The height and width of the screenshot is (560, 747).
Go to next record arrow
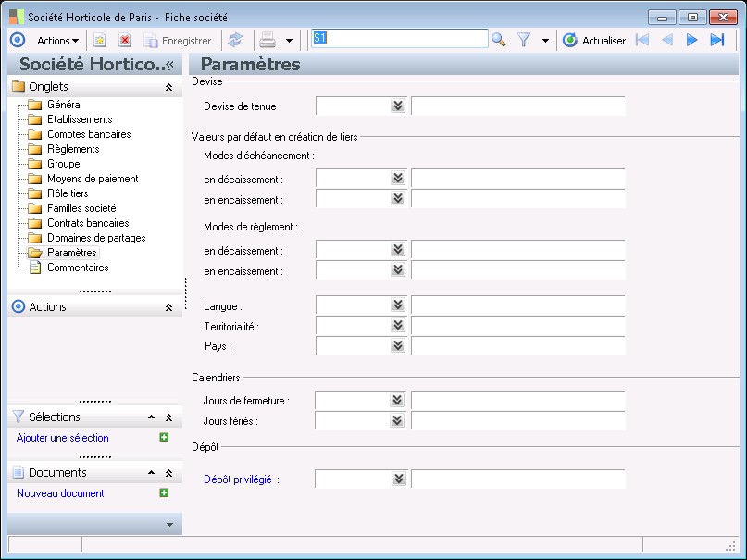point(691,40)
